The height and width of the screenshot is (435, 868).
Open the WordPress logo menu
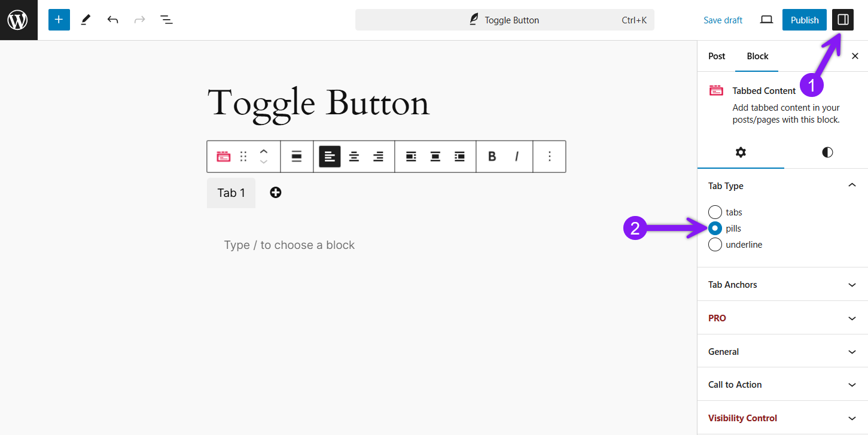pos(19,20)
